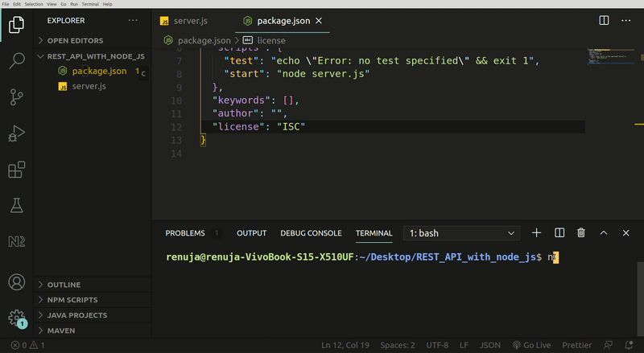Open Run and Debug view
The height and width of the screenshot is (353, 644).
click(16, 133)
